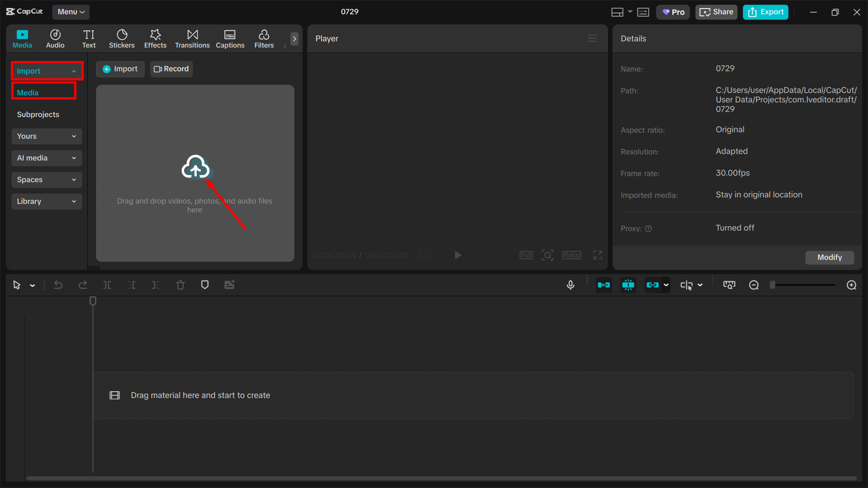Click the Delete icon above the timeline
This screenshot has width=868, height=488.
[x=180, y=285]
